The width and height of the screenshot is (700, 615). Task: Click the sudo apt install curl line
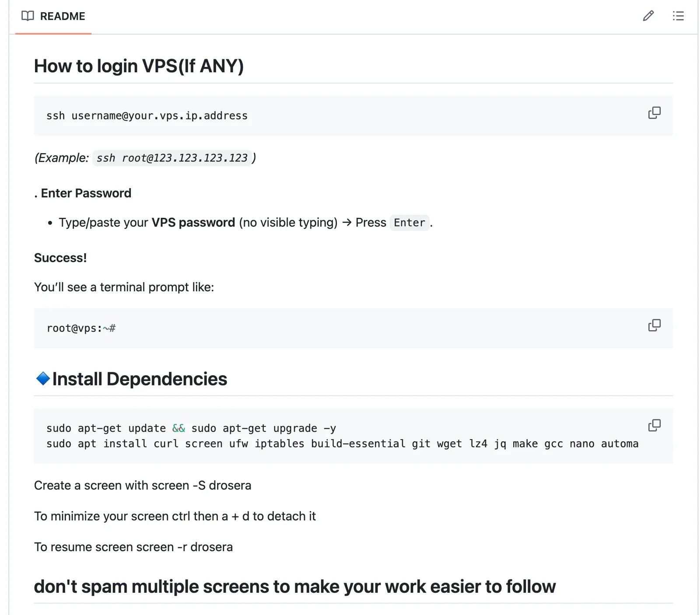tap(343, 444)
